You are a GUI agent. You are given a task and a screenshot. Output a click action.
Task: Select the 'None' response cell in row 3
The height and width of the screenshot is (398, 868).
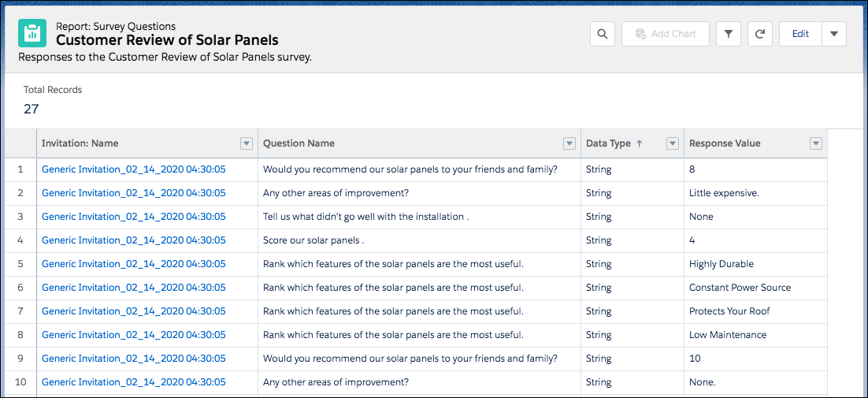point(755,217)
